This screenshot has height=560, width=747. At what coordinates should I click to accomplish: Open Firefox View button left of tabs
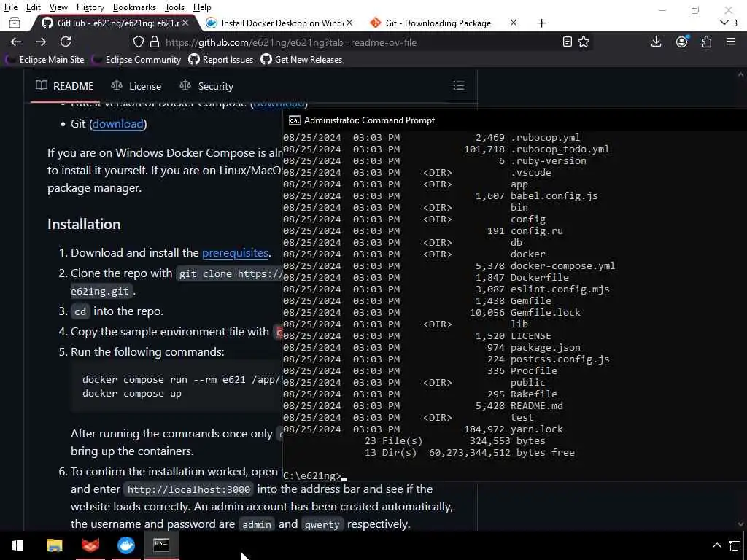tap(15, 23)
